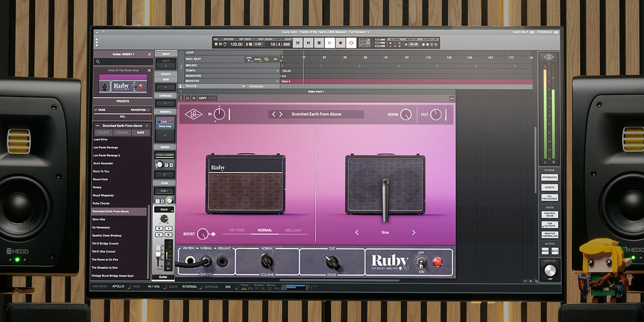Expand the TEMPO ruler row
Viewport: 644px width, 322px height.
point(277,71)
